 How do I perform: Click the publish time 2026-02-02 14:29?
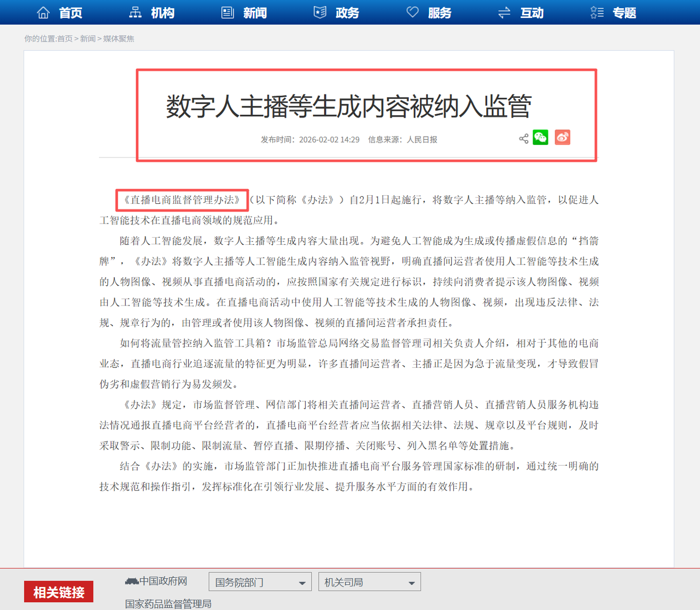pos(329,140)
